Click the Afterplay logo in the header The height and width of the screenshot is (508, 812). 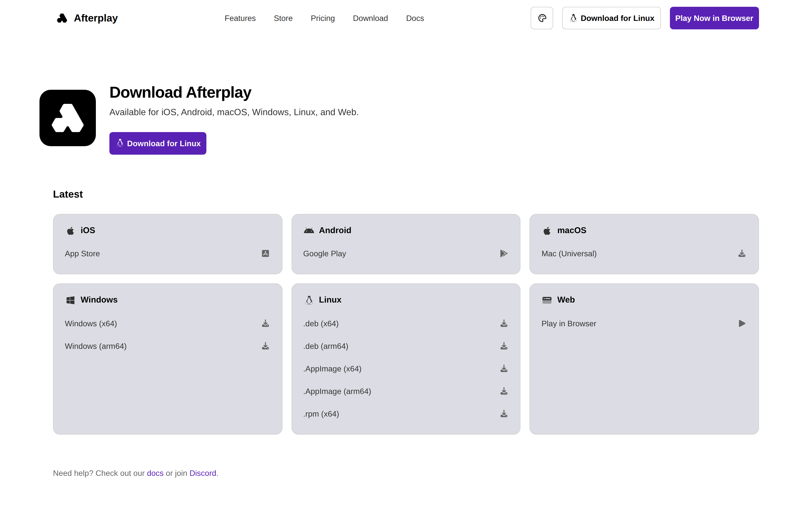pyautogui.click(x=62, y=18)
